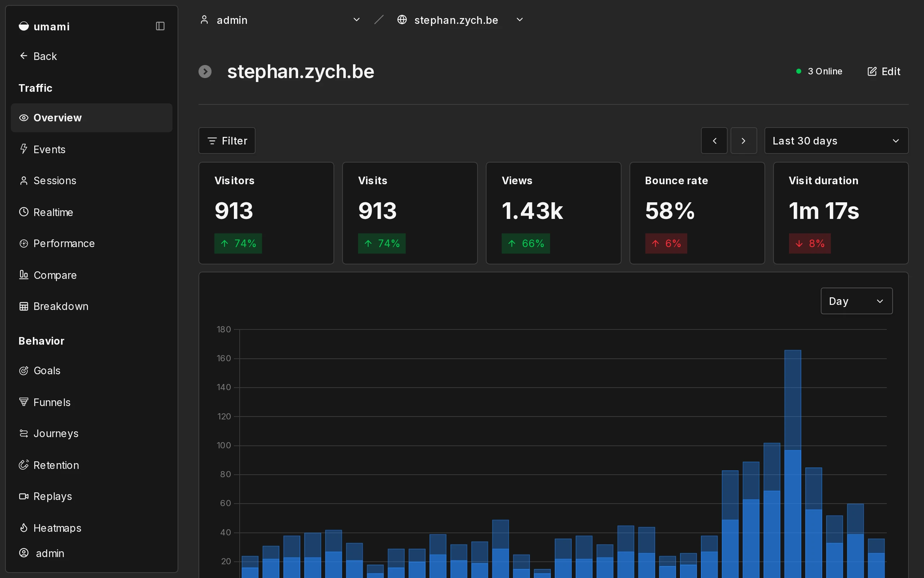Click the Goals target icon
Screen dimensions: 924x578
point(24,370)
